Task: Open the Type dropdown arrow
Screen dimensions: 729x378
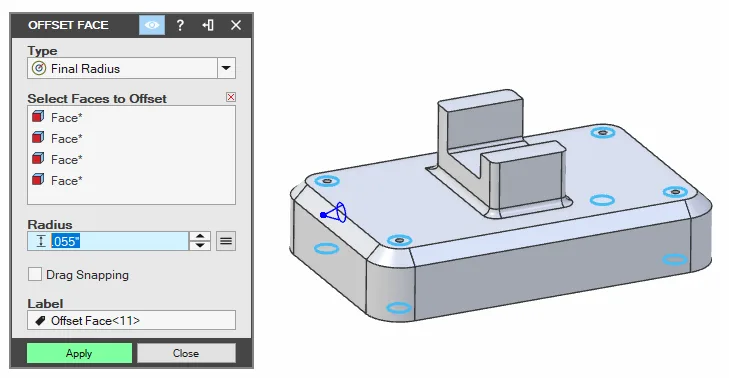Action: tap(226, 68)
